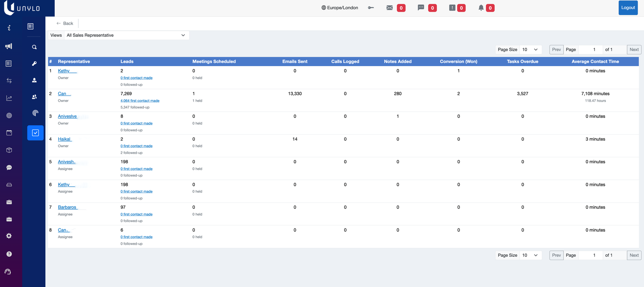
Task: Open the 3D cube products icon
Action: [9, 150]
